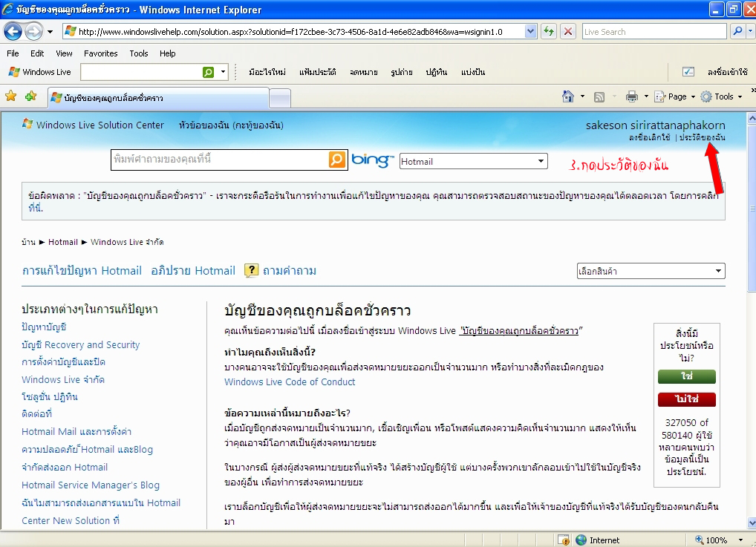Click the Windows Live toolbar logo
The width and height of the screenshot is (756, 547).
tap(40, 72)
